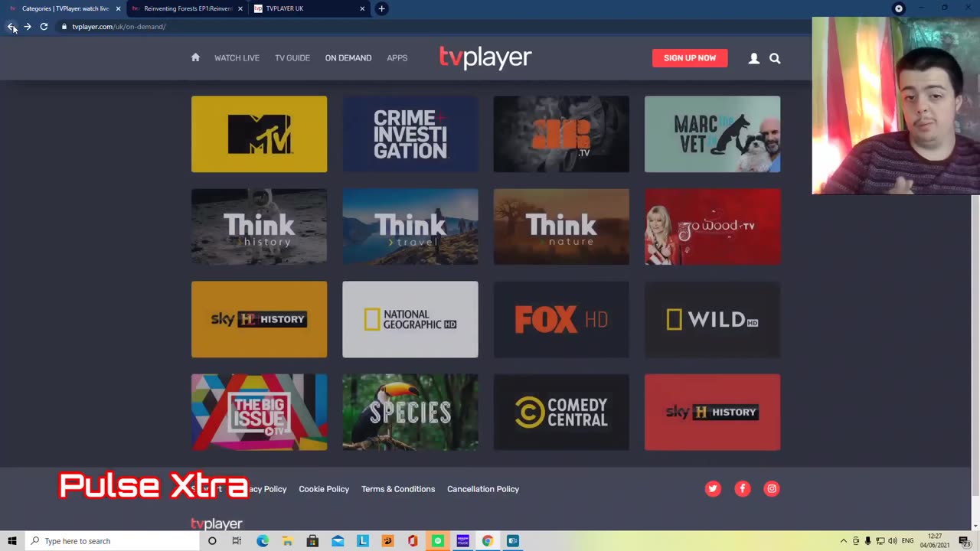Image resolution: width=980 pixels, height=551 pixels.
Task: Open the yellow Sky History tile
Action: pos(259,319)
